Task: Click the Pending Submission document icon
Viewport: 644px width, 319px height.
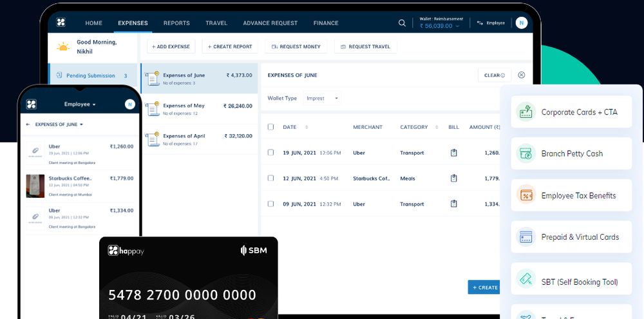Action: (59, 75)
